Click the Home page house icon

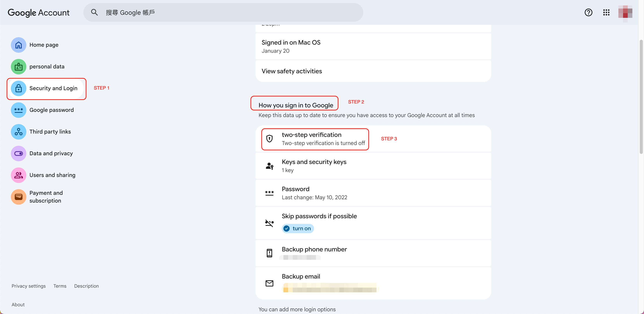pos(18,45)
